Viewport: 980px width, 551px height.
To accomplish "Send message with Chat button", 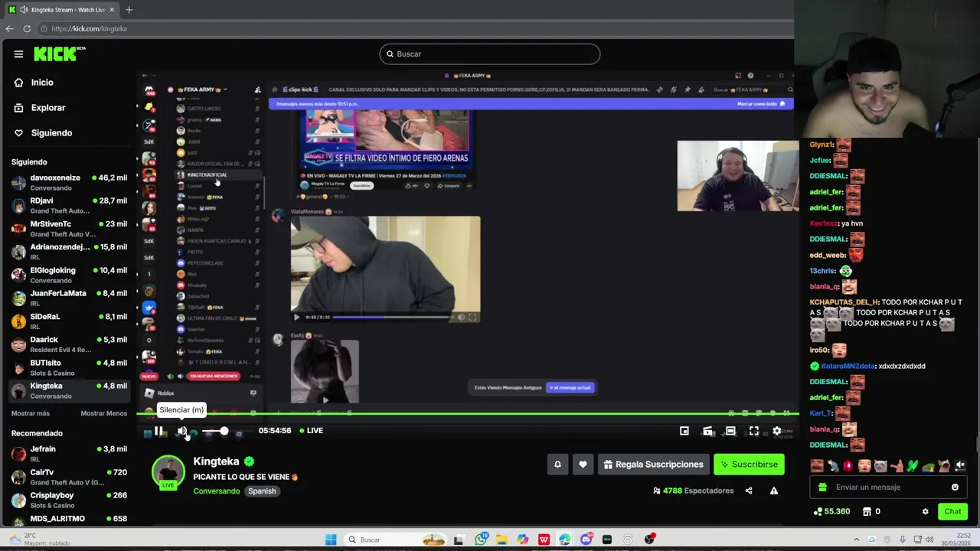I will click(952, 511).
